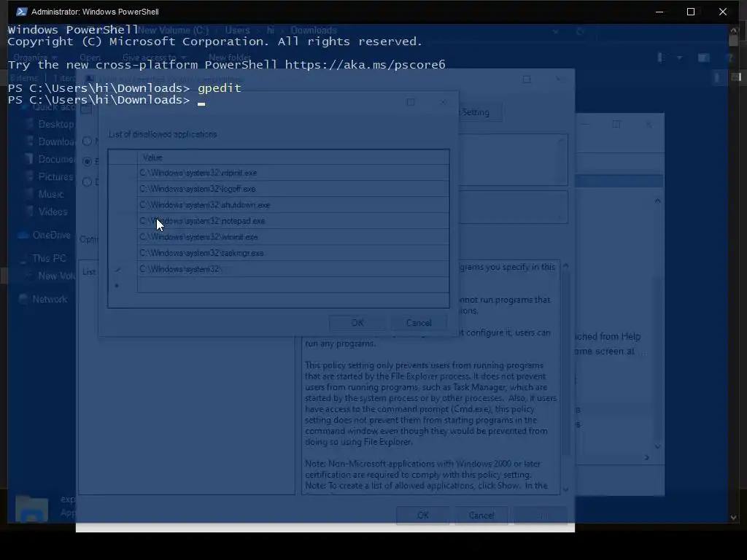This screenshot has height=560, width=747.
Task: Select the taskmgr.exe row in disallowed list
Action: [x=293, y=253]
